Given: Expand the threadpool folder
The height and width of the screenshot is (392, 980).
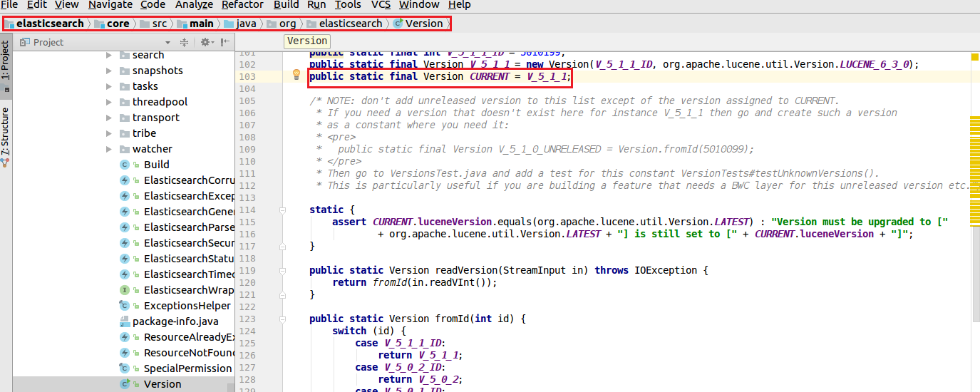Looking at the screenshot, I should [109, 102].
